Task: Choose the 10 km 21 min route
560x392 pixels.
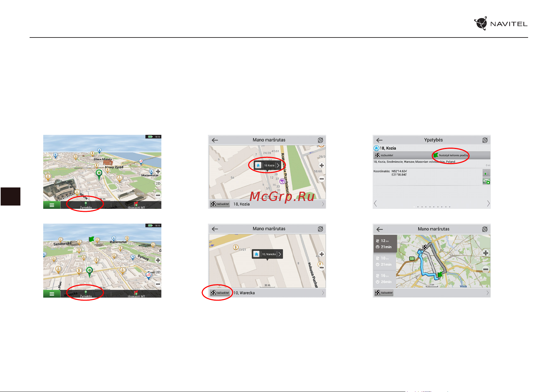Action: pyautogui.click(x=385, y=261)
